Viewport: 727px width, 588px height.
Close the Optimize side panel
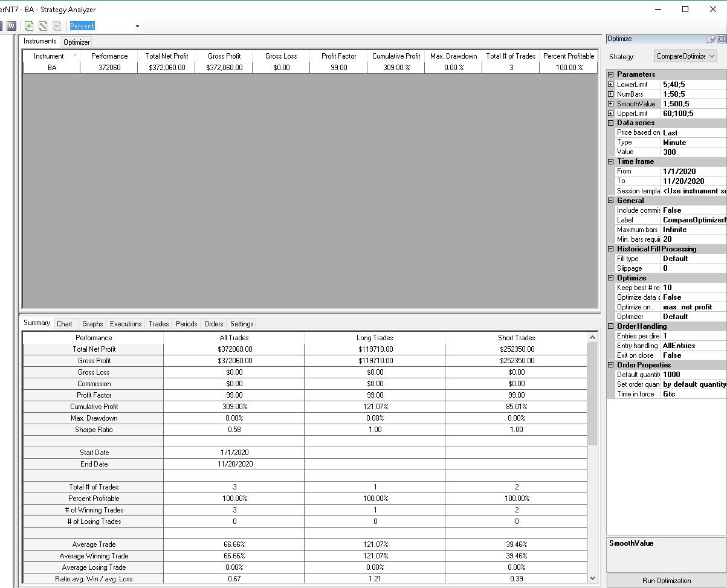(721, 39)
